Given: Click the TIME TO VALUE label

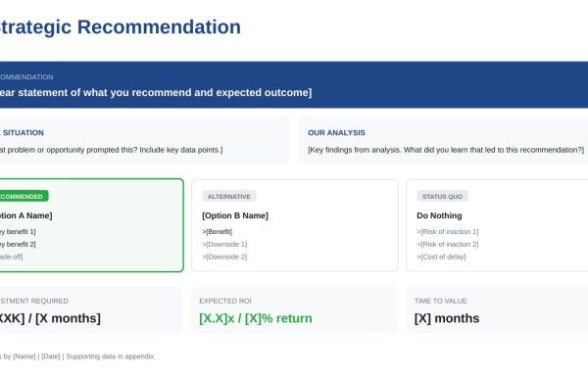Looking at the screenshot, I should (x=440, y=301).
